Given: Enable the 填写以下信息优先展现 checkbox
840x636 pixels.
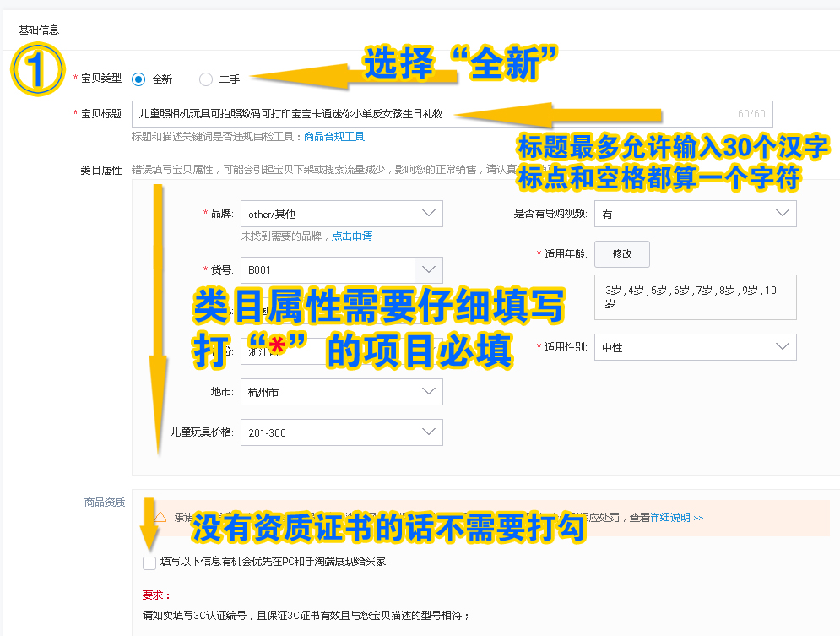Looking at the screenshot, I should pos(149,563).
